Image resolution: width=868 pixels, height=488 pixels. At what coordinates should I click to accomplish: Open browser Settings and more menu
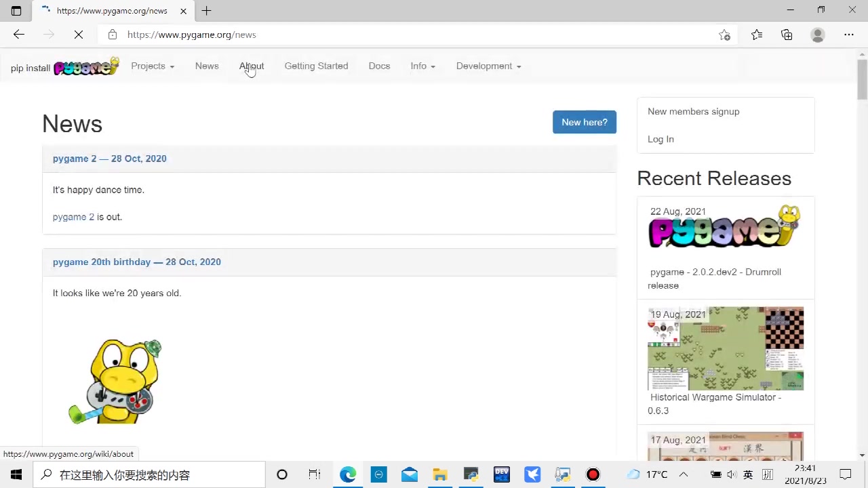tap(849, 35)
